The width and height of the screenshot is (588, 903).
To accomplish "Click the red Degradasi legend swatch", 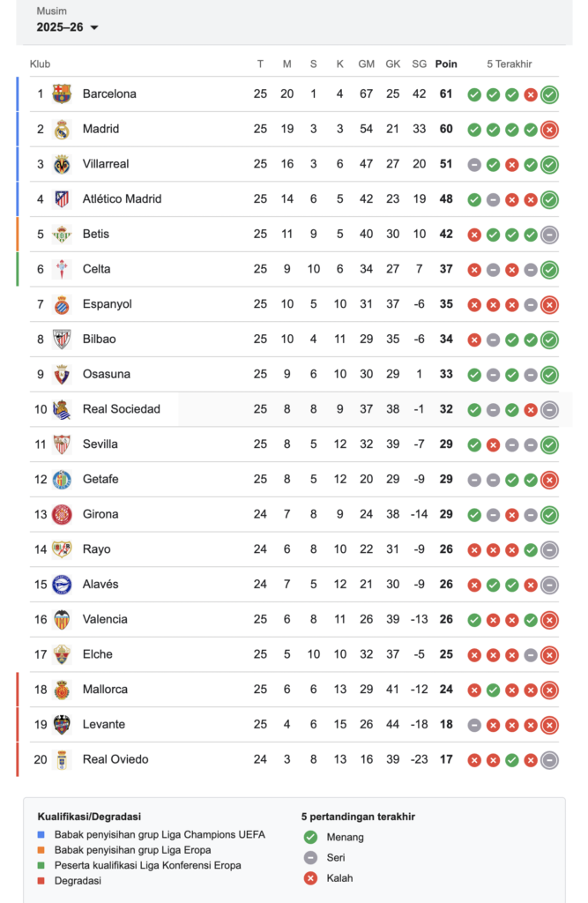I will 41,880.
